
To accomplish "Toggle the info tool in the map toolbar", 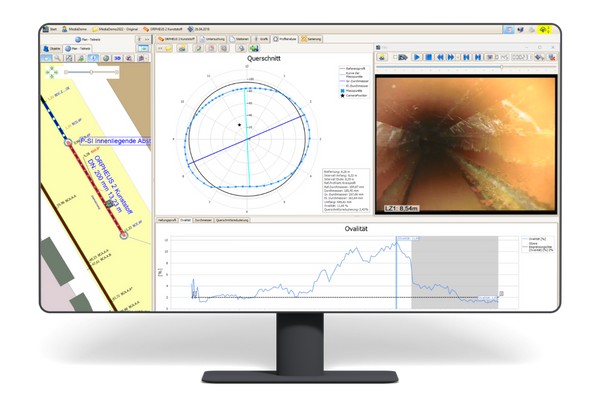I will click(93, 58).
